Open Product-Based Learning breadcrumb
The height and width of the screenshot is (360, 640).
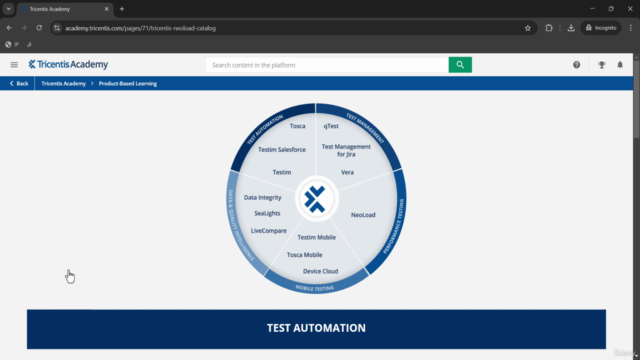128,83
